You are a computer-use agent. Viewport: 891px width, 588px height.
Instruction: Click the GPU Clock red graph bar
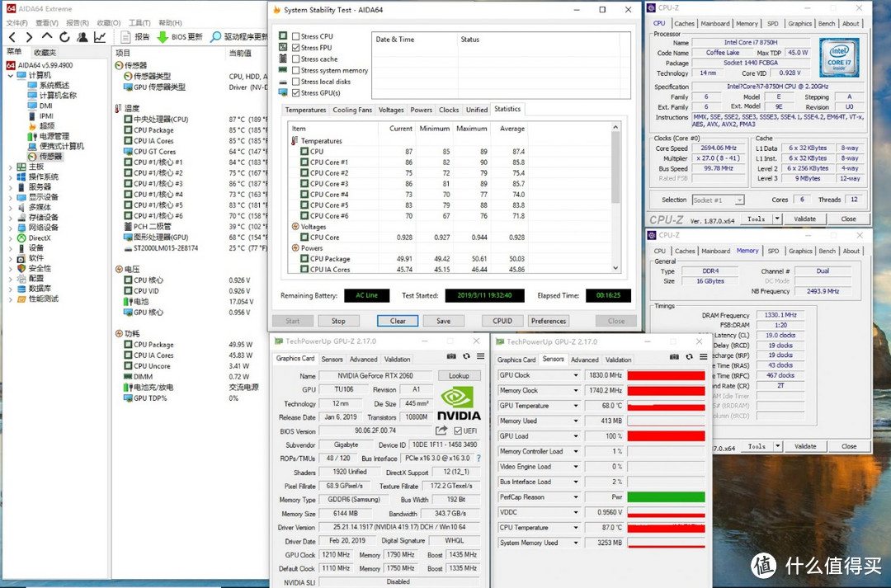(666, 375)
